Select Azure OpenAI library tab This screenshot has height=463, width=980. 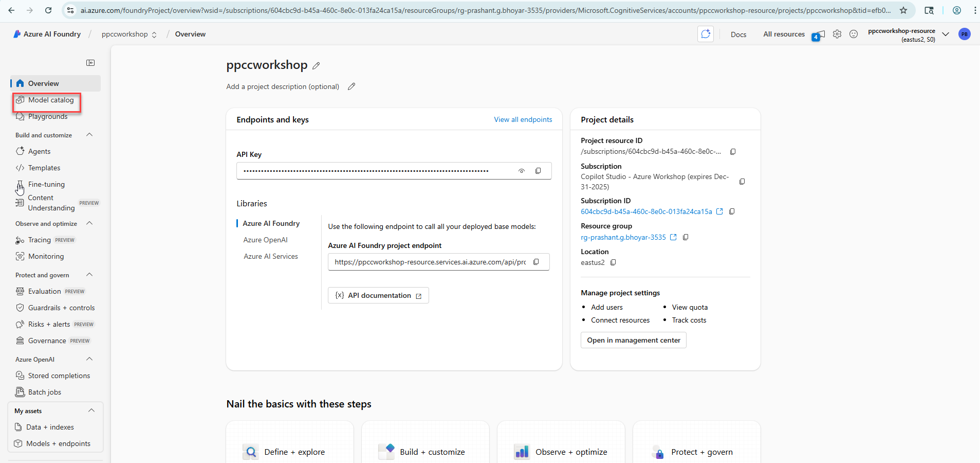coord(265,240)
